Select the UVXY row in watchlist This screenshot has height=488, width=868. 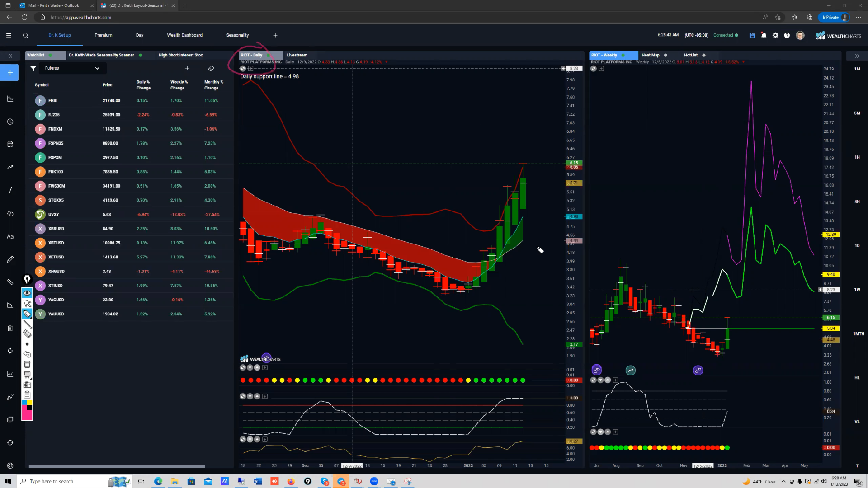coord(129,215)
